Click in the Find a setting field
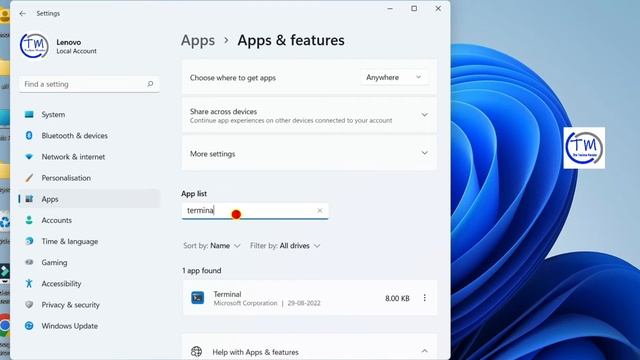Viewport: 640px width, 360px height. coord(89,84)
